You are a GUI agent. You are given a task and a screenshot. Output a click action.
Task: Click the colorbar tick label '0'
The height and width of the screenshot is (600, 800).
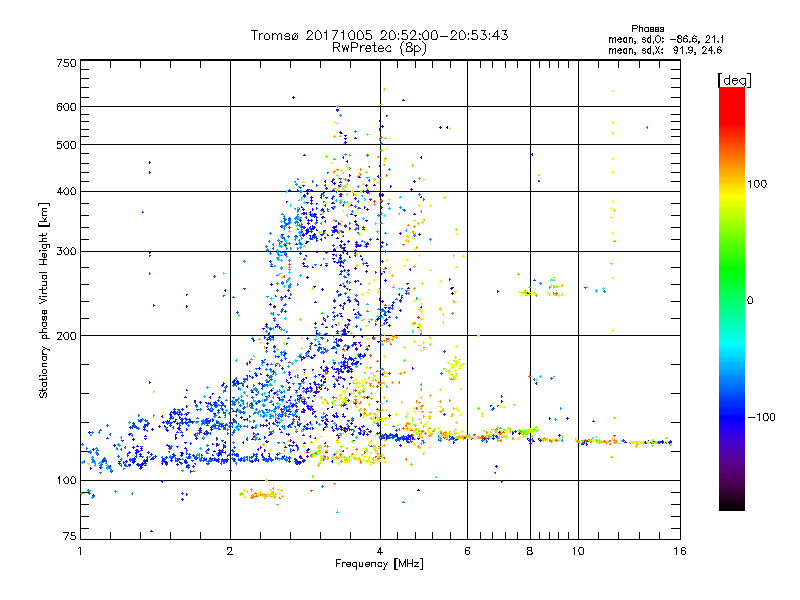pos(750,301)
